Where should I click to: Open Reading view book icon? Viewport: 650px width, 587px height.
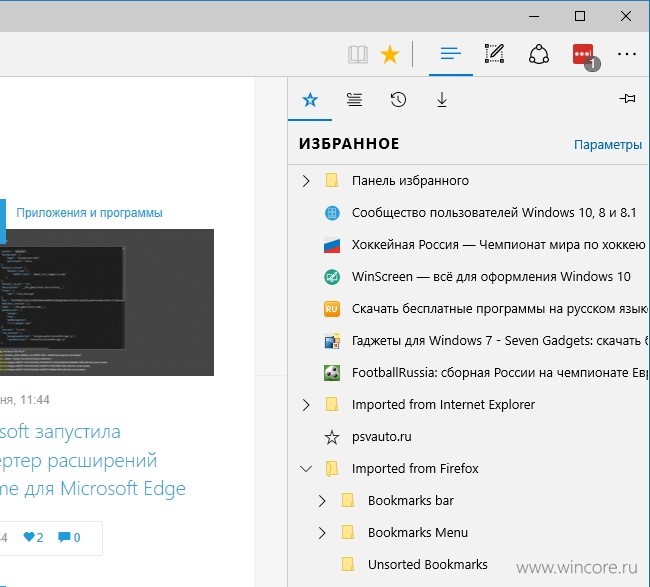tap(358, 54)
